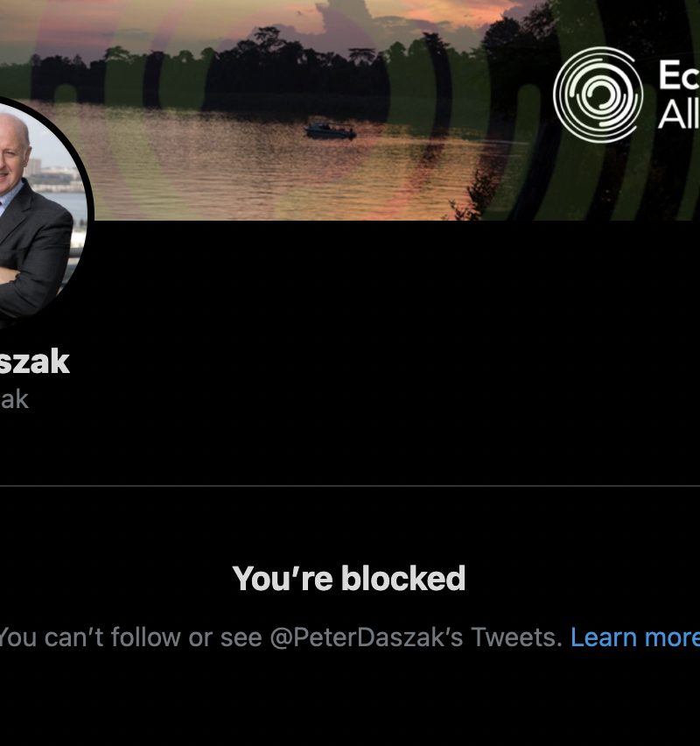This screenshot has width=700, height=746.
Task: Click the @PeterDaszak mention in blocked notice
Action: click(366, 637)
